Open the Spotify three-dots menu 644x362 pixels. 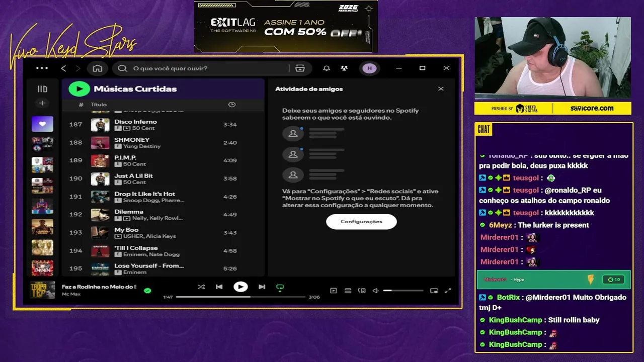point(42,68)
